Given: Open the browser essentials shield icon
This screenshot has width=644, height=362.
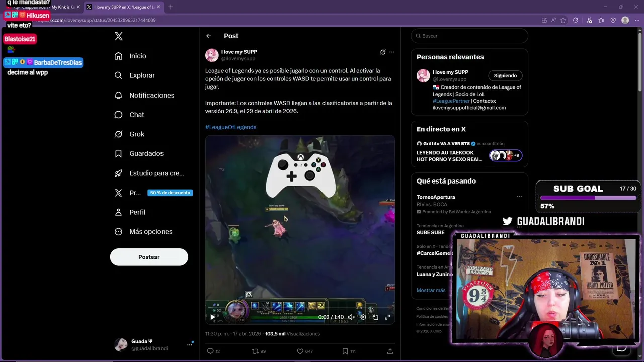Looking at the screenshot, I should point(613,20).
